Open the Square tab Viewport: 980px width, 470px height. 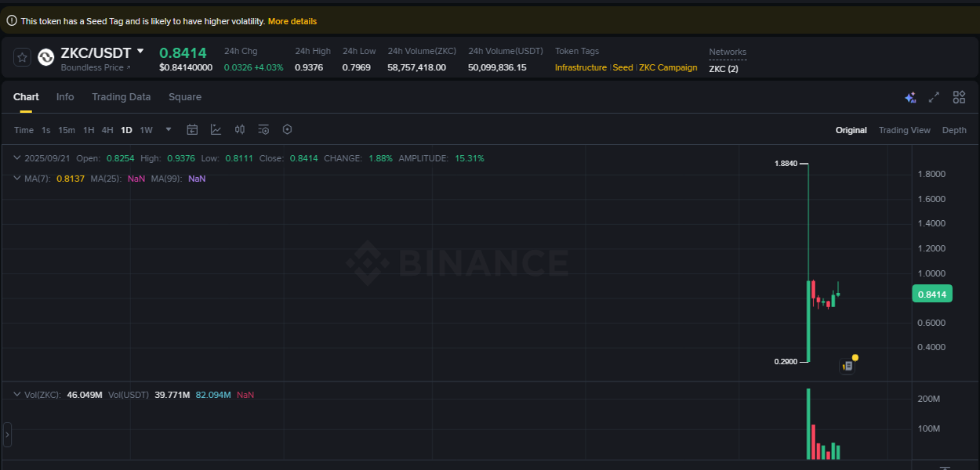185,96
